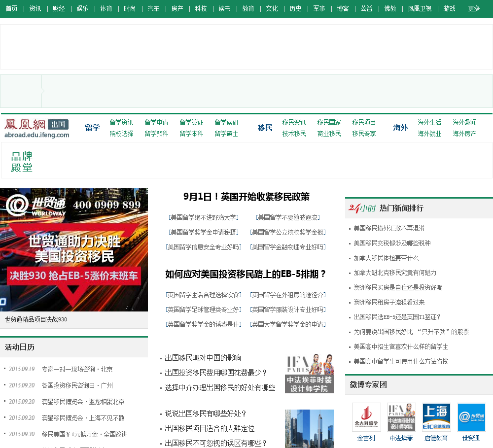Open headline 如何应对美国投资移民路上的EB-5排期
The height and width of the screenshot is (448, 493).
pyautogui.click(x=245, y=274)
